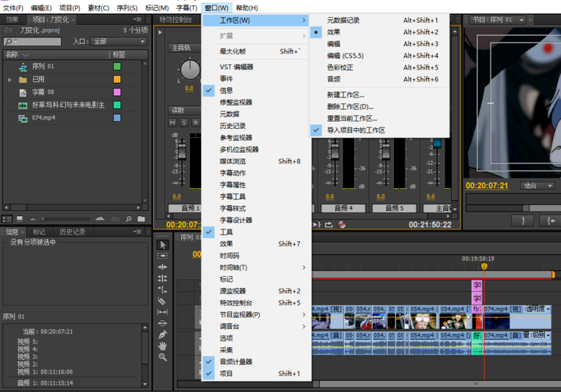Switch to the 历史记录 tab
Screen dimensions: 561x392
pos(73,232)
